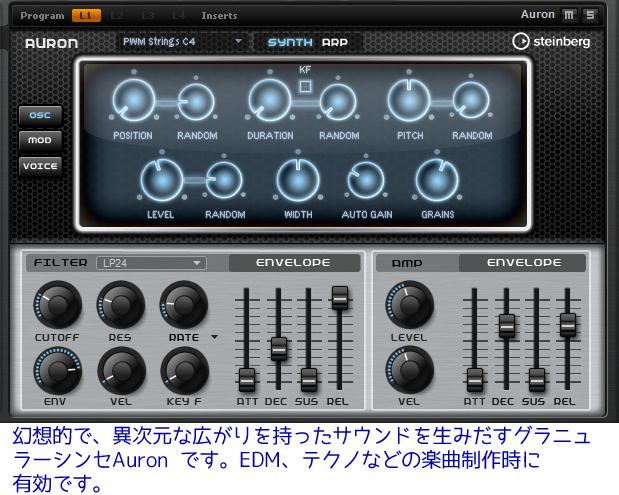Select the L1 layer tab

tap(86, 15)
